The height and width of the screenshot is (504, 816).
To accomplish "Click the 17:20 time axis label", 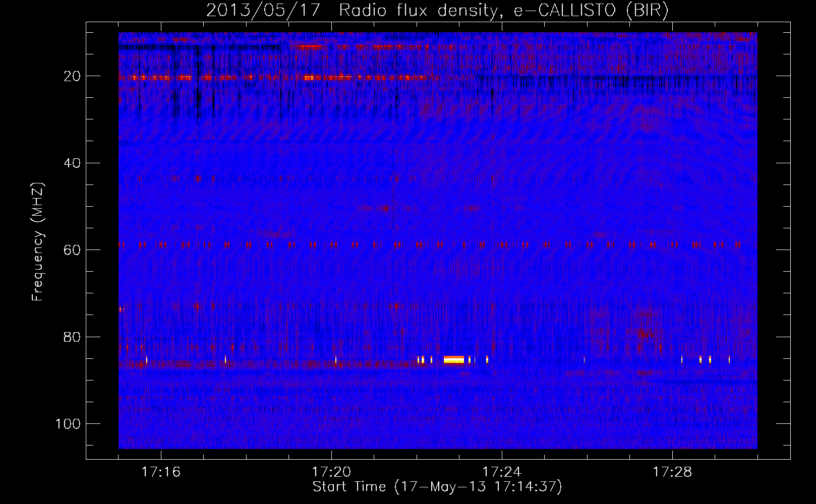I will click(x=331, y=472).
